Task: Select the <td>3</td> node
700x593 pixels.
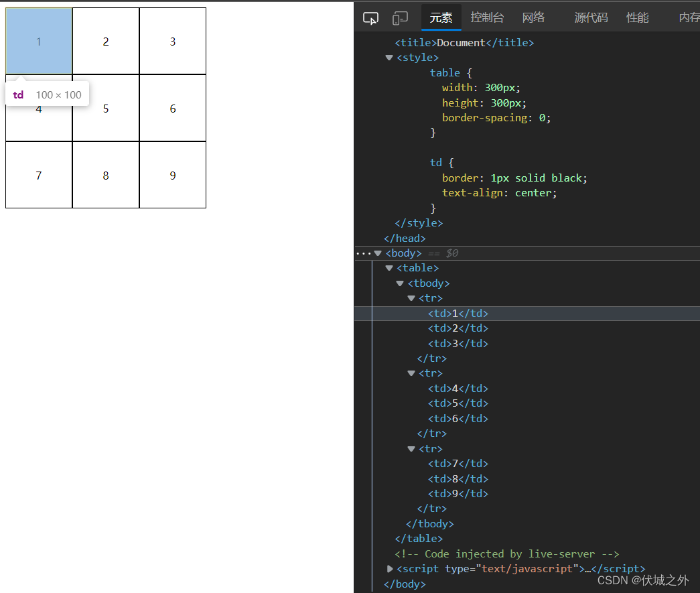Action: (458, 343)
